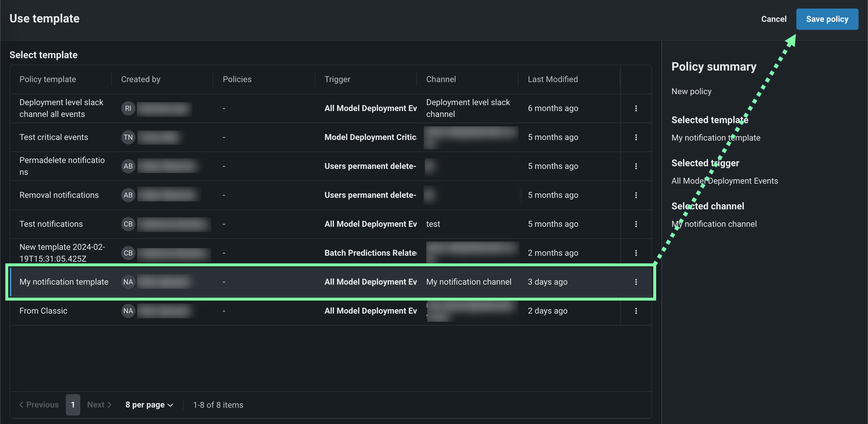Open kebab menu for Test notifications row
The image size is (868, 424).
[x=636, y=224]
